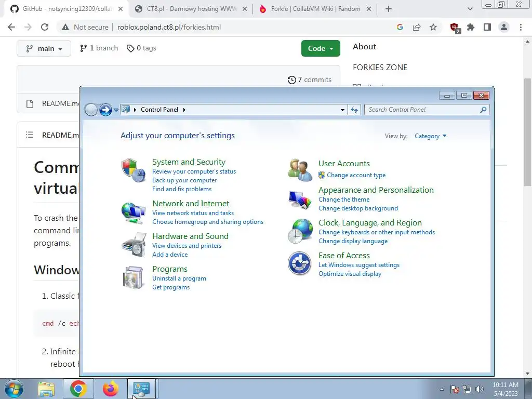532x399 pixels.
Task: Bookmark this page with star icon
Action: pos(433,27)
